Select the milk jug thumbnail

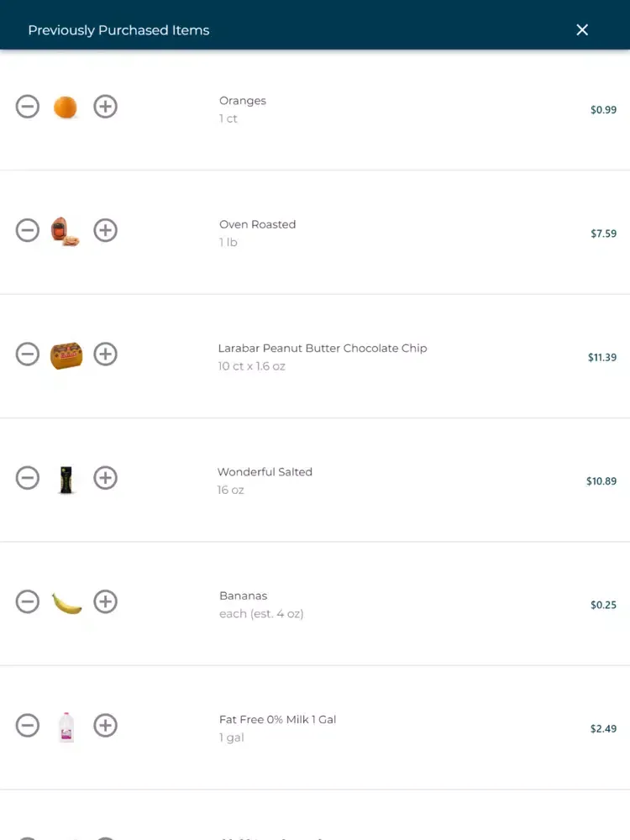pos(66,727)
